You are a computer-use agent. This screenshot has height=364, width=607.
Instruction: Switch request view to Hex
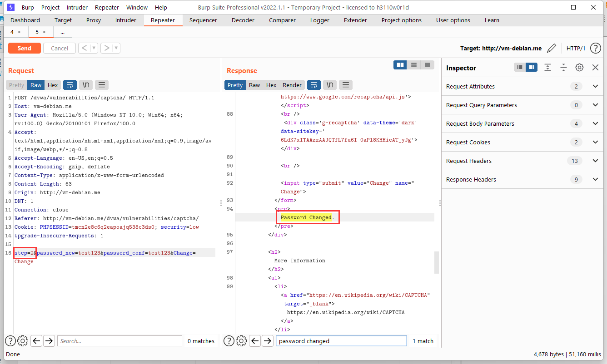click(53, 85)
